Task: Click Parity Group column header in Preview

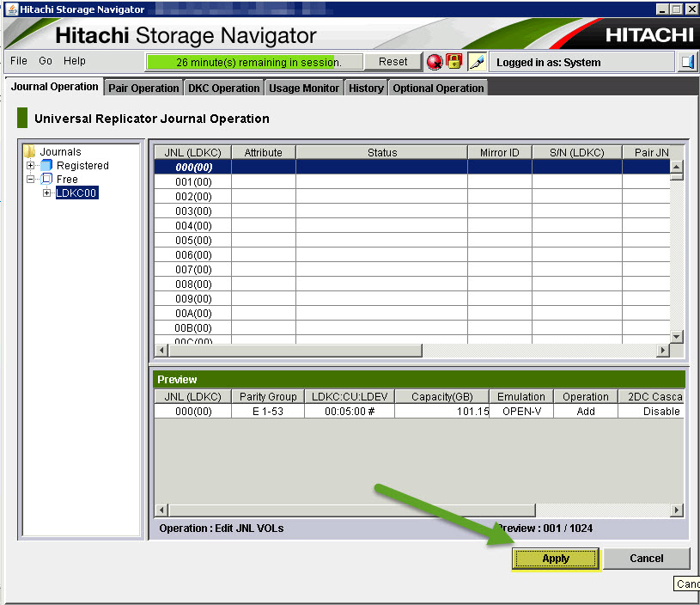Action: point(268,397)
